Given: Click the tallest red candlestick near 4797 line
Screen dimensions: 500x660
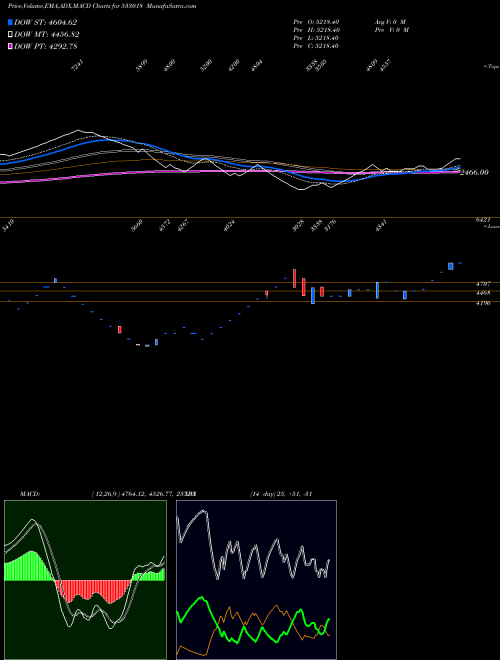Looking at the screenshot, I should point(295,278).
